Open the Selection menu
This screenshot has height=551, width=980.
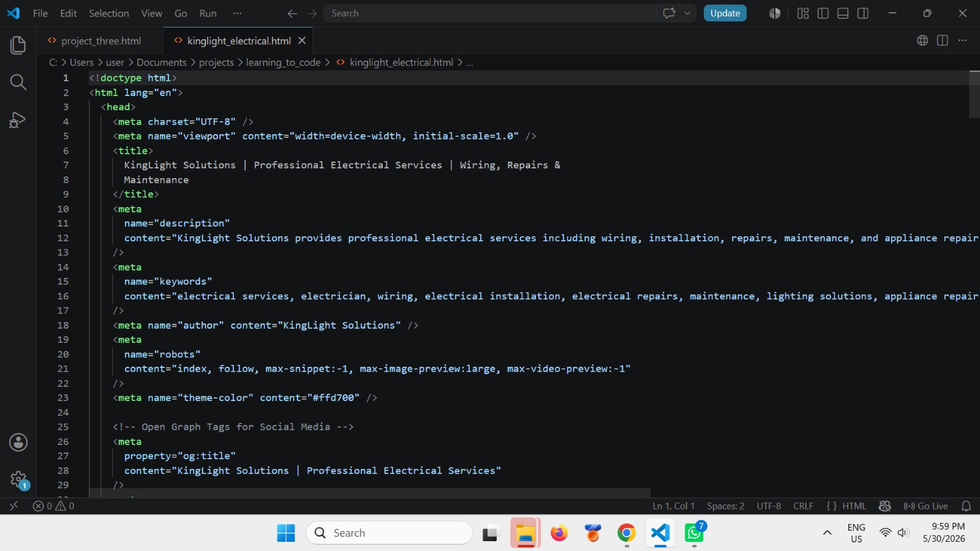(109, 13)
